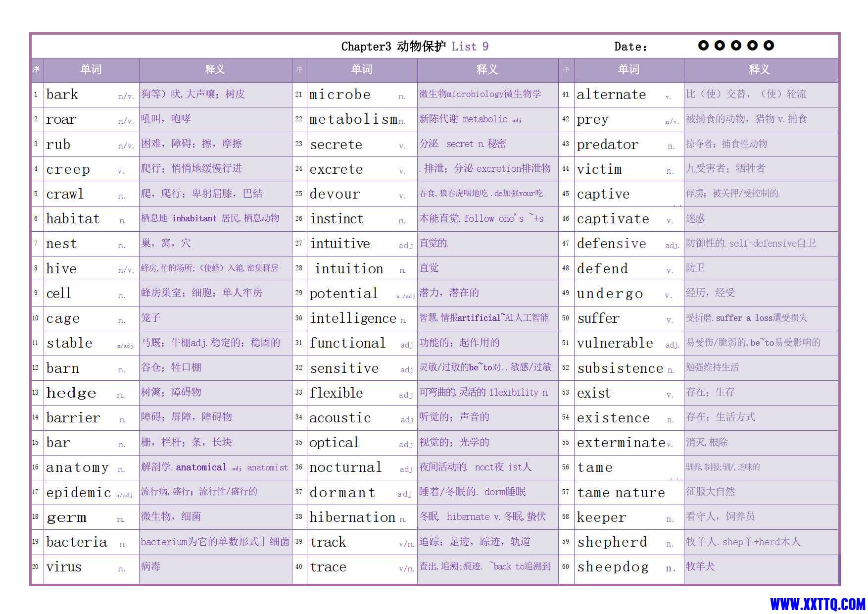Click the definition '谷仓;牲口棚' for barn
The image size is (868, 614).
(171, 367)
